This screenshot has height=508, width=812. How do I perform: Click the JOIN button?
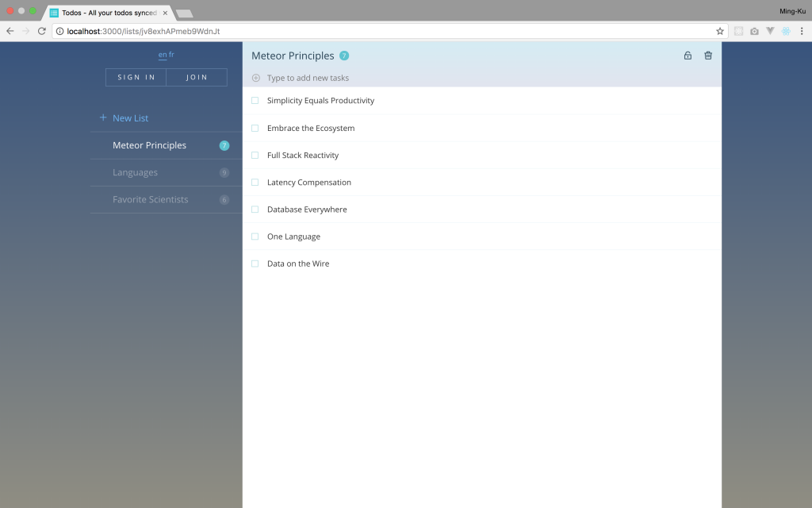(x=197, y=77)
